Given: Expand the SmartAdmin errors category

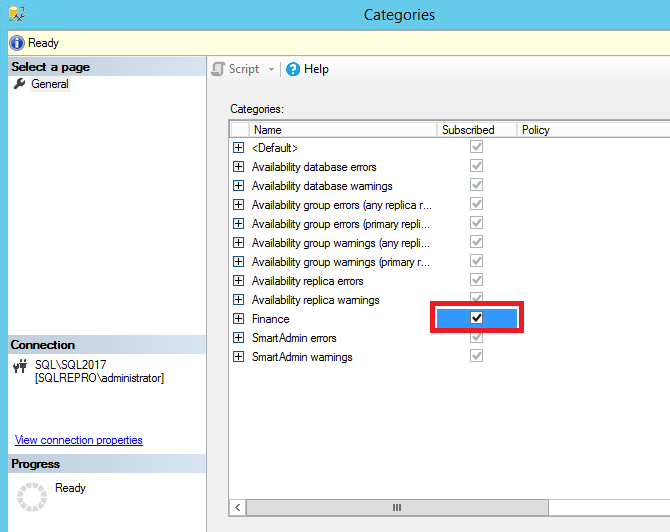Looking at the screenshot, I should (x=238, y=338).
